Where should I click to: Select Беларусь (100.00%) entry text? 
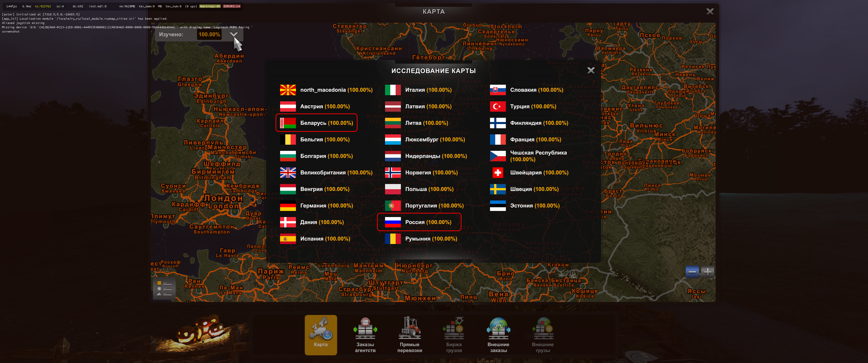pos(327,123)
